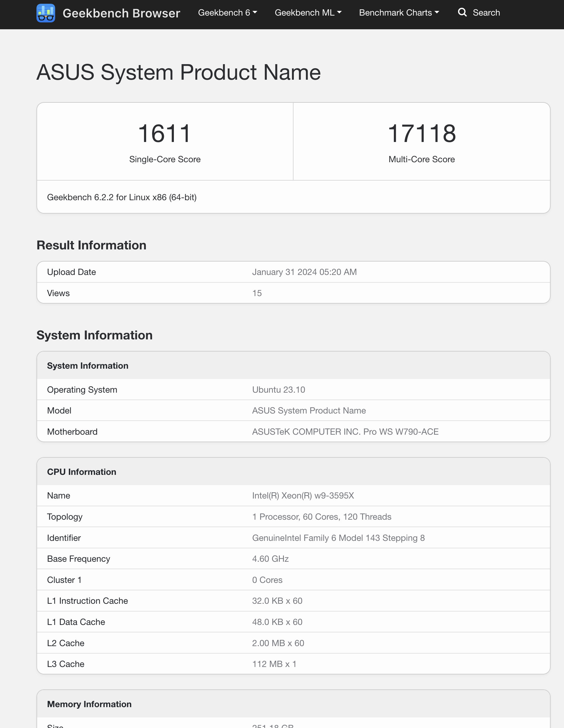Click the L1 Data Cache label
Image resolution: width=564 pixels, height=728 pixels.
click(76, 622)
